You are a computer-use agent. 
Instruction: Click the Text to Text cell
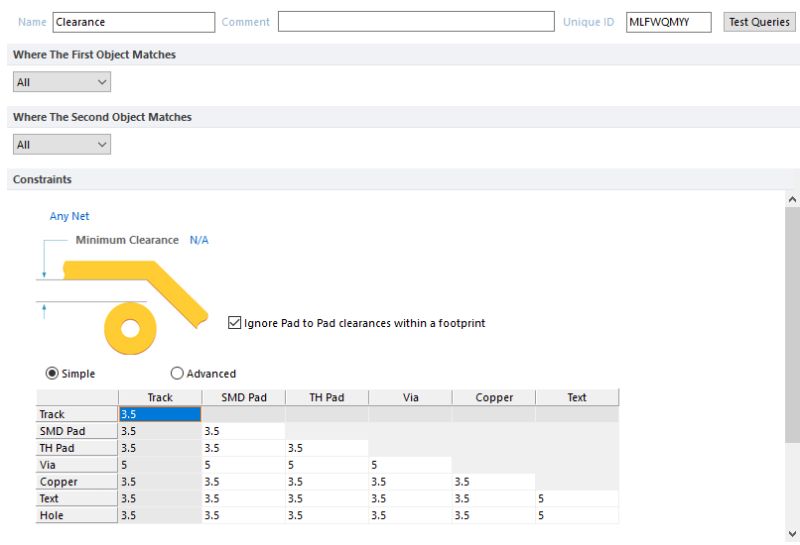(577, 498)
